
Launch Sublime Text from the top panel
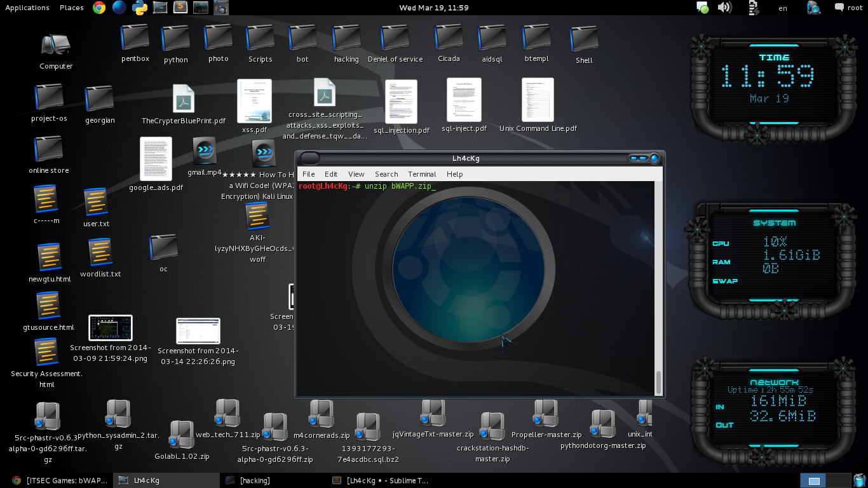point(180,8)
